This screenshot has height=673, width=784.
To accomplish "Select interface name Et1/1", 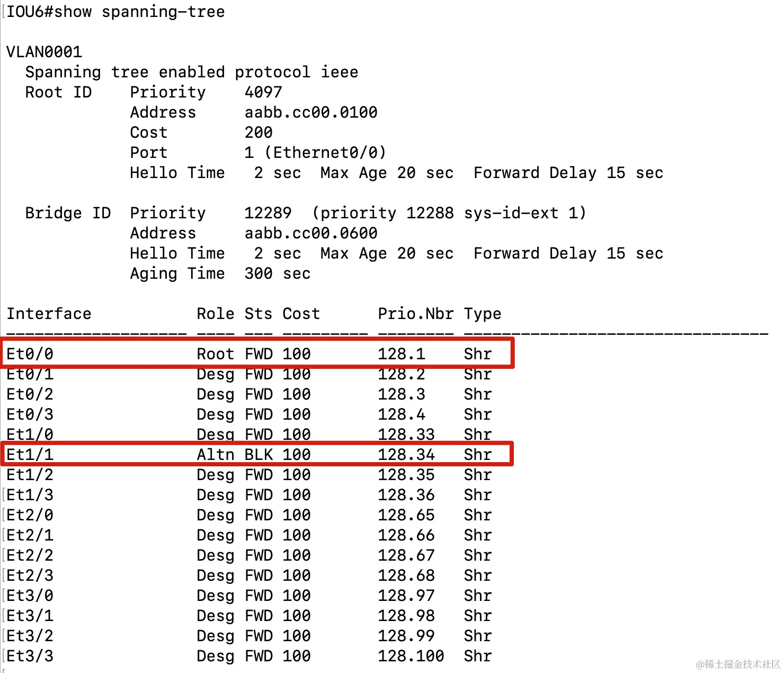I will [30, 455].
